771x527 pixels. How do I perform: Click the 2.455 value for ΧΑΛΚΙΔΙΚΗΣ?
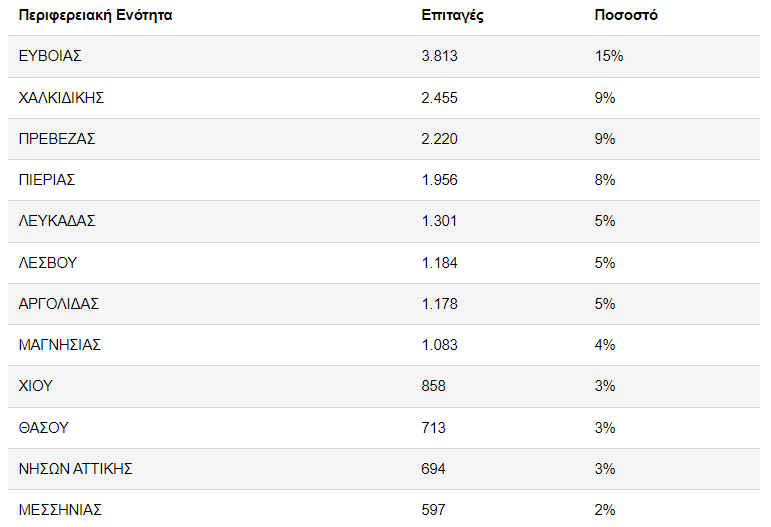coord(440,97)
